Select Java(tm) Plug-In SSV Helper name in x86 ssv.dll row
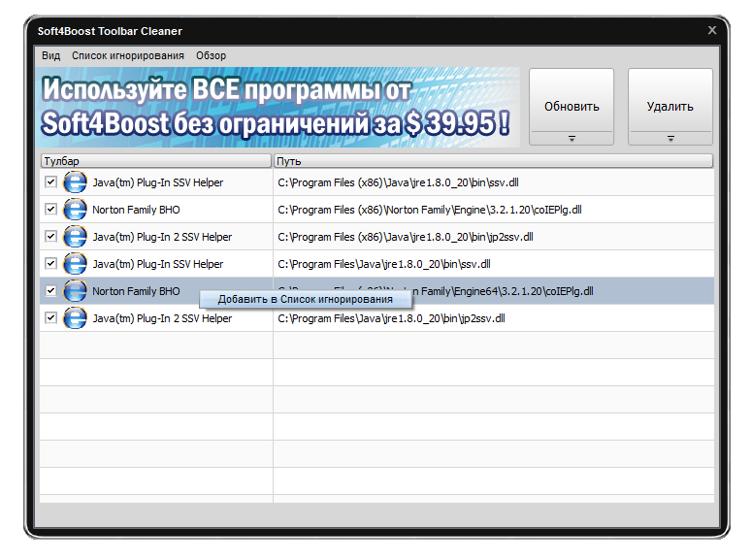Image resolution: width=751 pixels, height=560 pixels. click(157, 182)
